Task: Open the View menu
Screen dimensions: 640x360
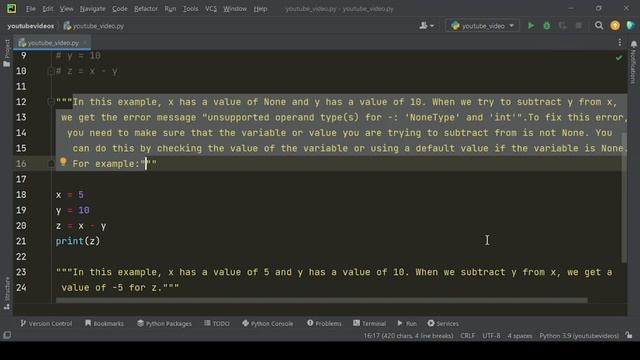Action: coord(67,9)
